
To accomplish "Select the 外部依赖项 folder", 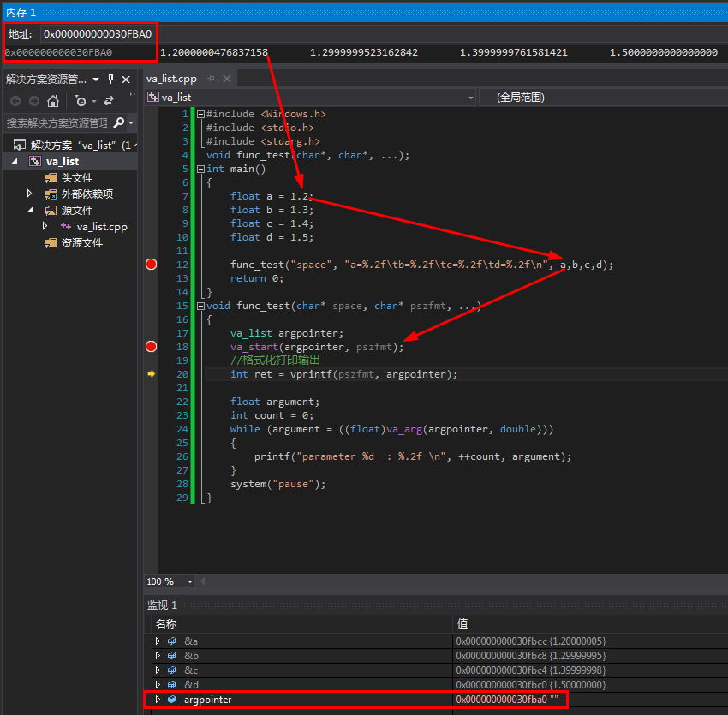I will click(87, 194).
